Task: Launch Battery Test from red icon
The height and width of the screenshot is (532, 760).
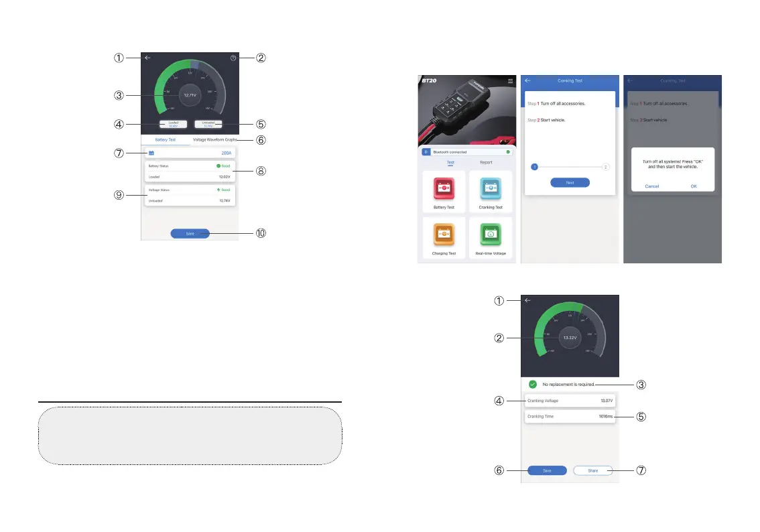Action: (444, 188)
